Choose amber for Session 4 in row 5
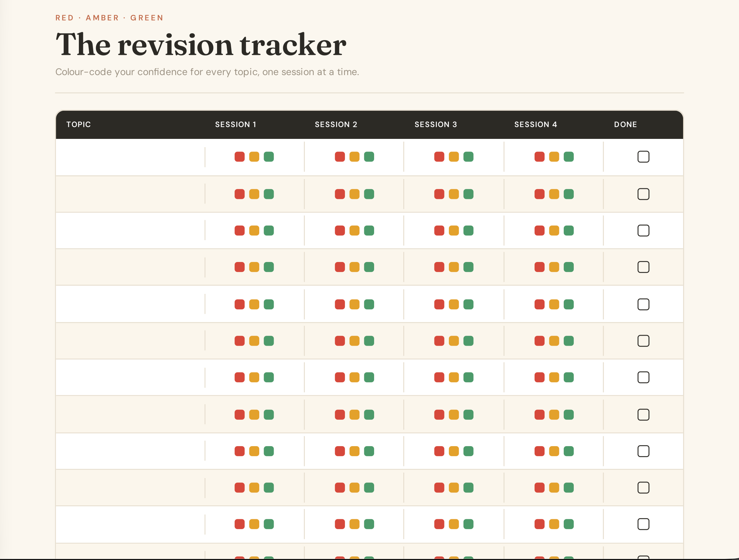 pos(554,304)
